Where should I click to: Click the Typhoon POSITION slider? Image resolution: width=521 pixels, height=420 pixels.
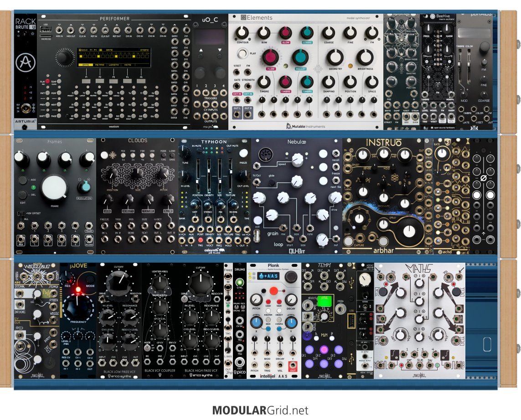pos(198,176)
